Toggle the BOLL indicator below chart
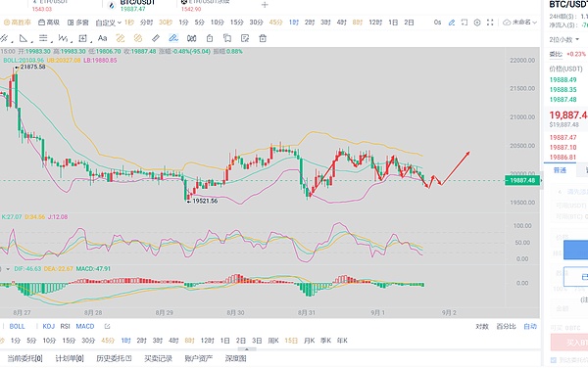 (17, 327)
